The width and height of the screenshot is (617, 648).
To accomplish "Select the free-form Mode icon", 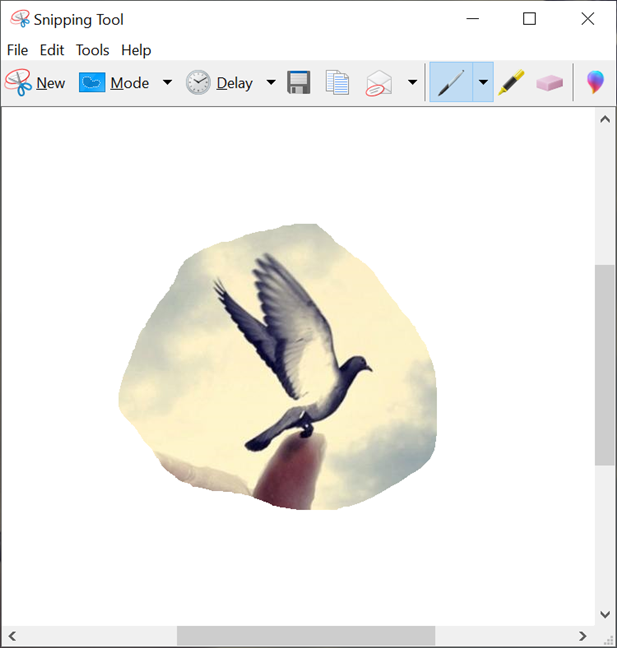I will pyautogui.click(x=92, y=82).
